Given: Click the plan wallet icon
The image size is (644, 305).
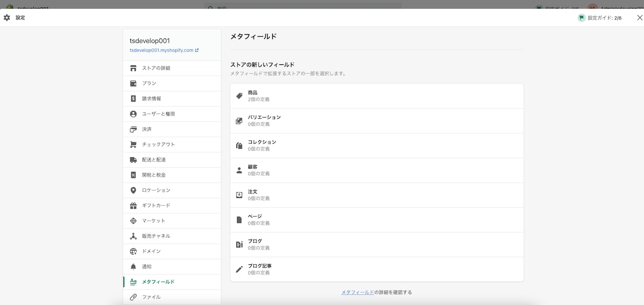Looking at the screenshot, I should click(133, 83).
